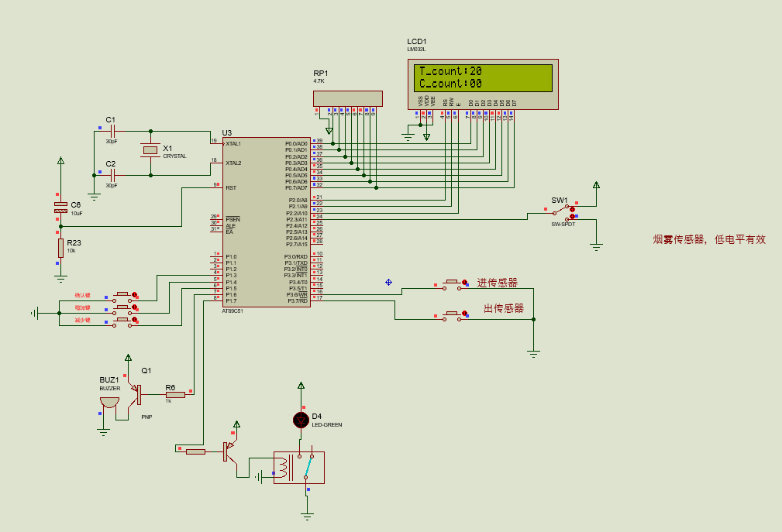Toggle the 出传感器 button's red actuator

464,314
